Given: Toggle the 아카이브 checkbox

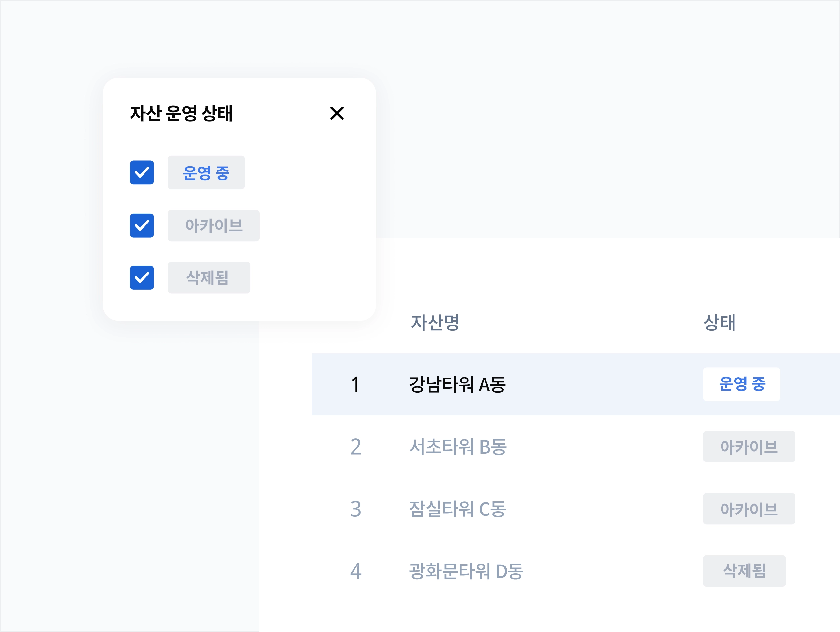Looking at the screenshot, I should pos(142,225).
